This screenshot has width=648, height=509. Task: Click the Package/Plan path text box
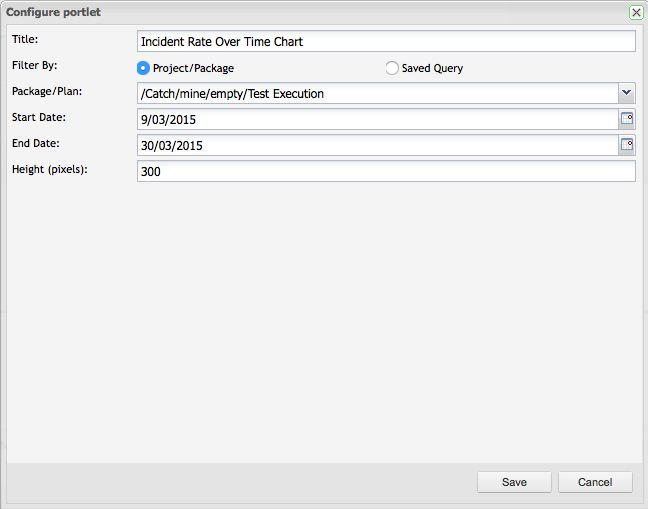pyautogui.click(x=376, y=94)
